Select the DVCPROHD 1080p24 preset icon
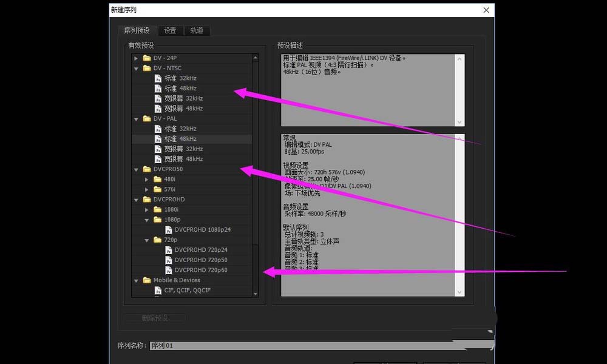The image size is (607, 364). coord(169,229)
